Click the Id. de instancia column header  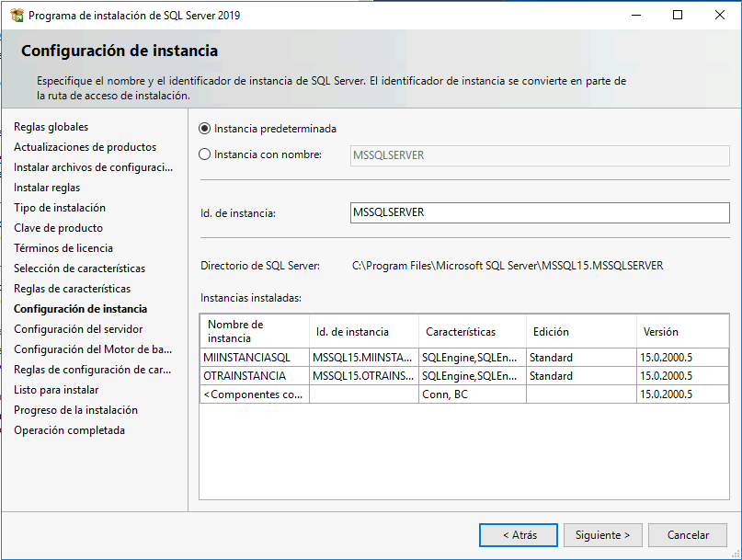[364, 331]
